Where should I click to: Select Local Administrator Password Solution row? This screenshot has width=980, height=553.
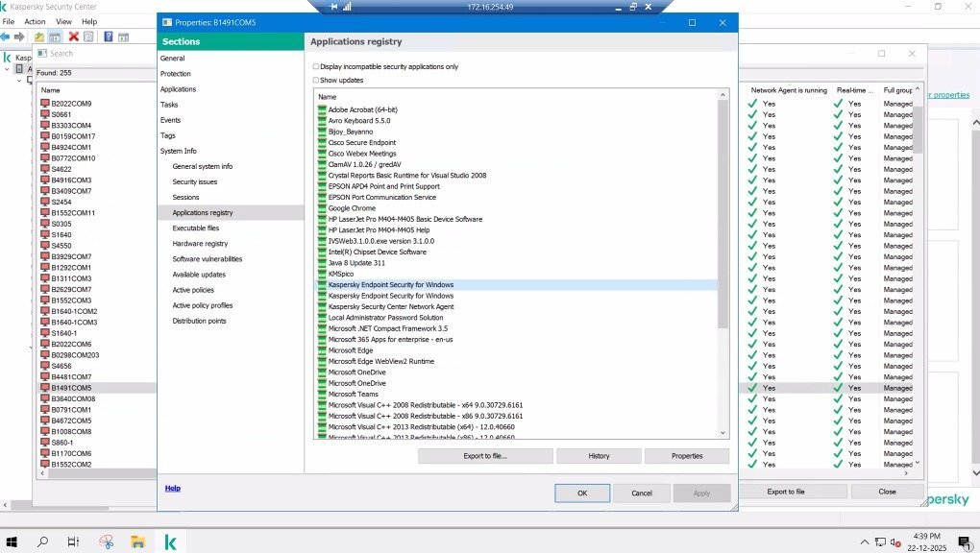(x=516, y=318)
